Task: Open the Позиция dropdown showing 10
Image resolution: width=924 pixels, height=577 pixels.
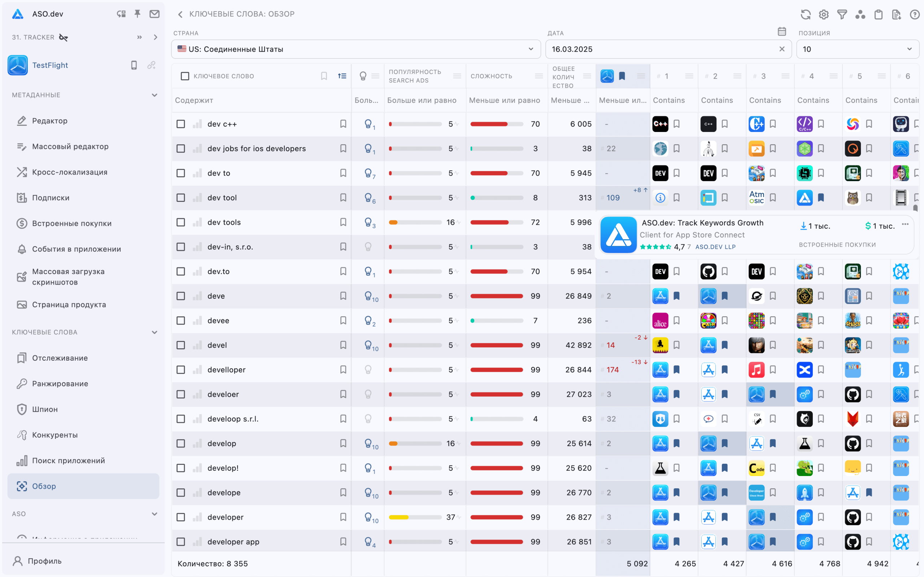Action: 857,49
